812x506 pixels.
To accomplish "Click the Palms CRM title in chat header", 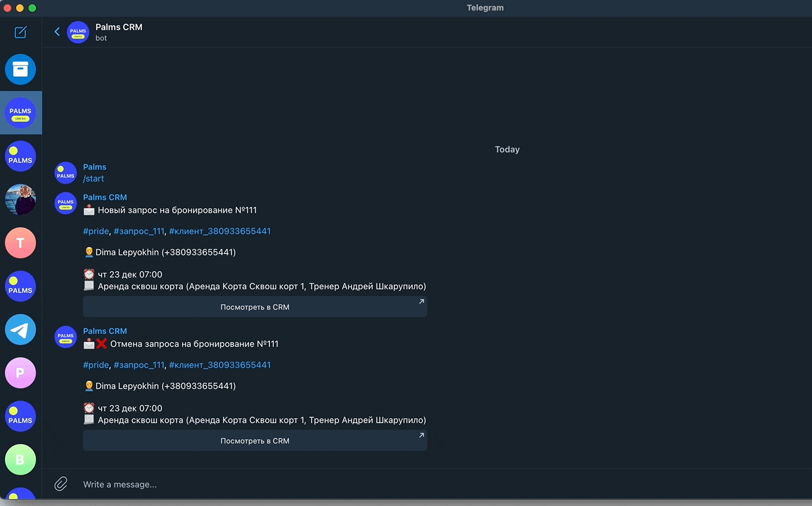I will pyautogui.click(x=119, y=27).
